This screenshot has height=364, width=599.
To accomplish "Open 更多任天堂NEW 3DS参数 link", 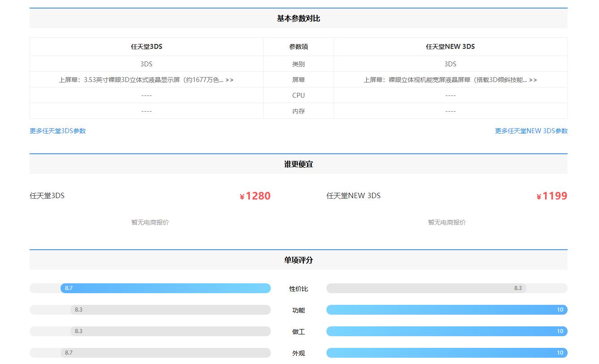I will tap(531, 131).
